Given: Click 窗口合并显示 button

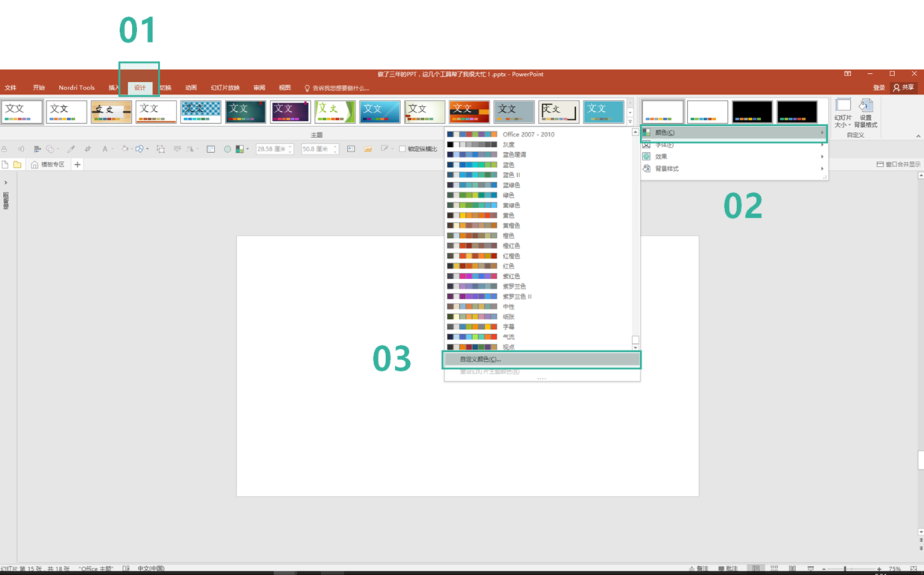Looking at the screenshot, I should (x=898, y=165).
